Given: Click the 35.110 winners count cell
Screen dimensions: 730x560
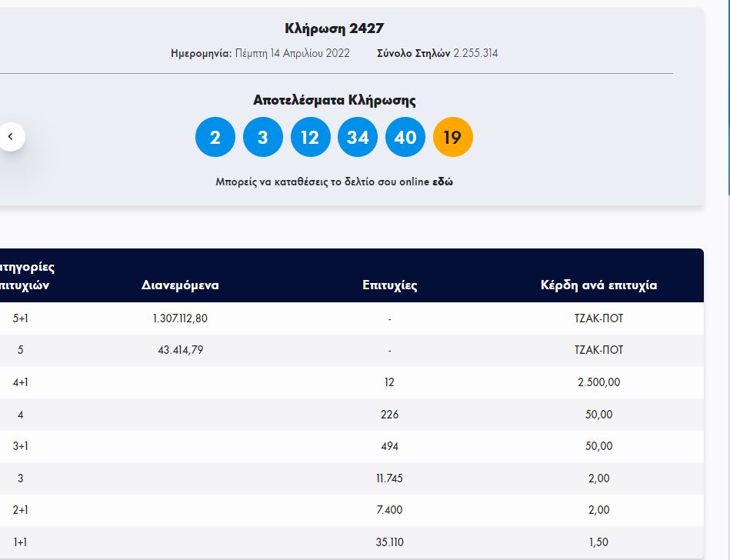Looking at the screenshot, I should tap(389, 542).
